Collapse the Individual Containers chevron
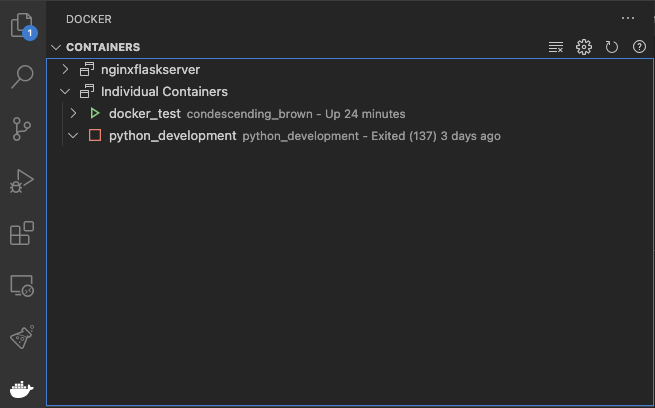Image resolution: width=655 pixels, height=408 pixels. 65,91
